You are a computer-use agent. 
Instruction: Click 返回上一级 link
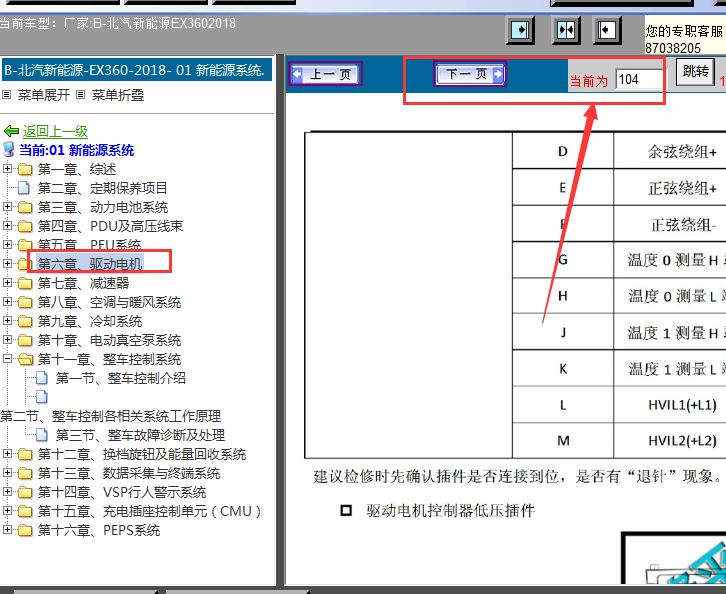(x=55, y=131)
